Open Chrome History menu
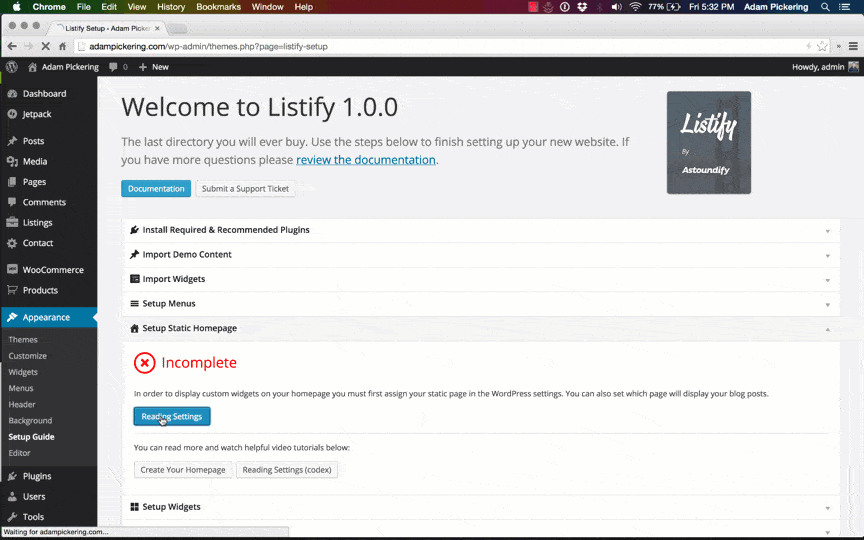864x540 pixels. 171,7
